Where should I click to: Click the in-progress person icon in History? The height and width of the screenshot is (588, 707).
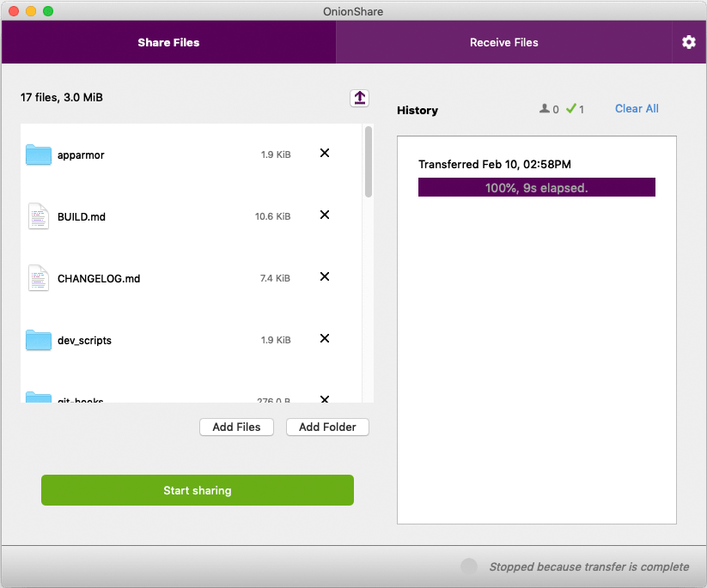545,109
